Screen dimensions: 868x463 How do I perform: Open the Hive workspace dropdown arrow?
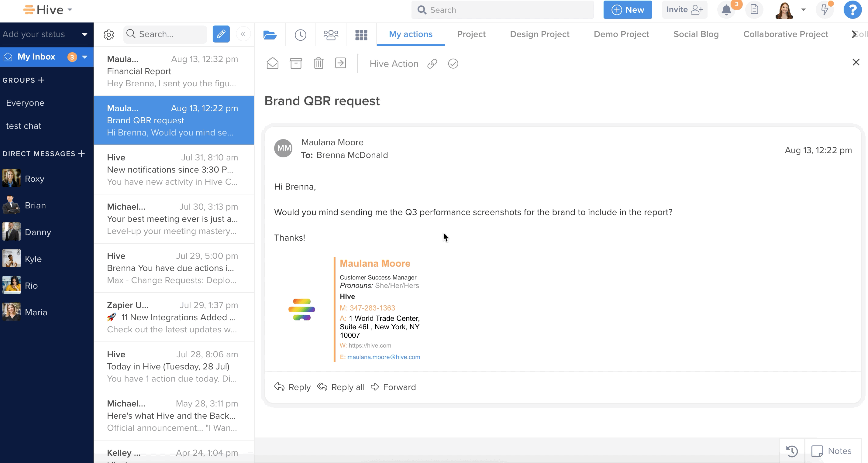pos(70,10)
